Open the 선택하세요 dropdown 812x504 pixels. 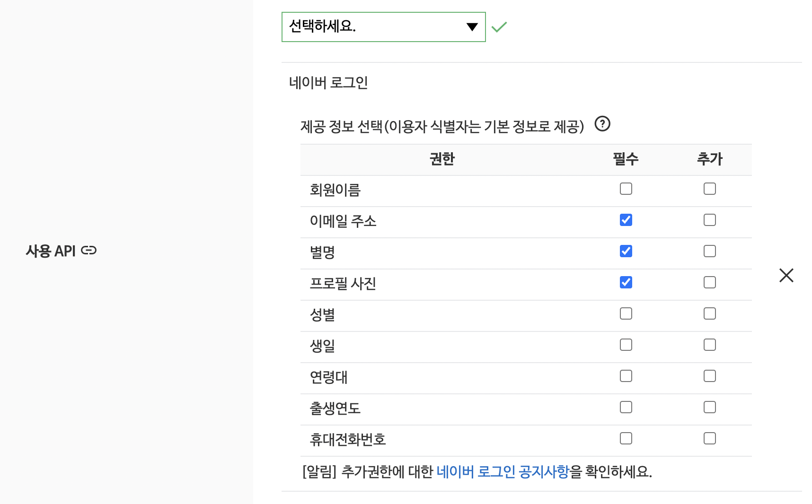click(x=383, y=27)
